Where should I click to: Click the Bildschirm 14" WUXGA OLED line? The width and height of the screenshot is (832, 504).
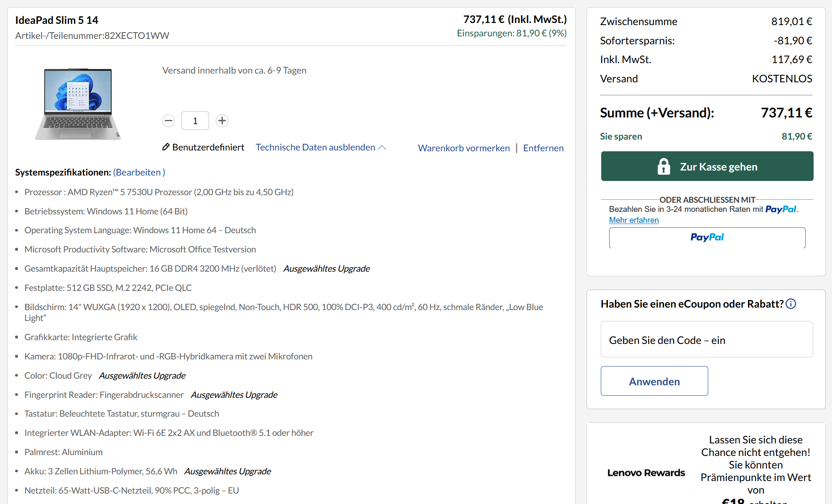click(284, 312)
